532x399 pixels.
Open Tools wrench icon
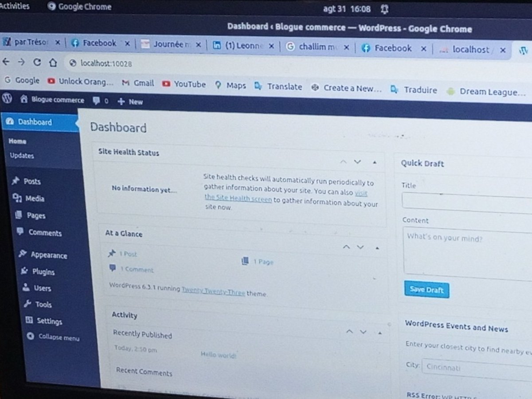click(27, 303)
